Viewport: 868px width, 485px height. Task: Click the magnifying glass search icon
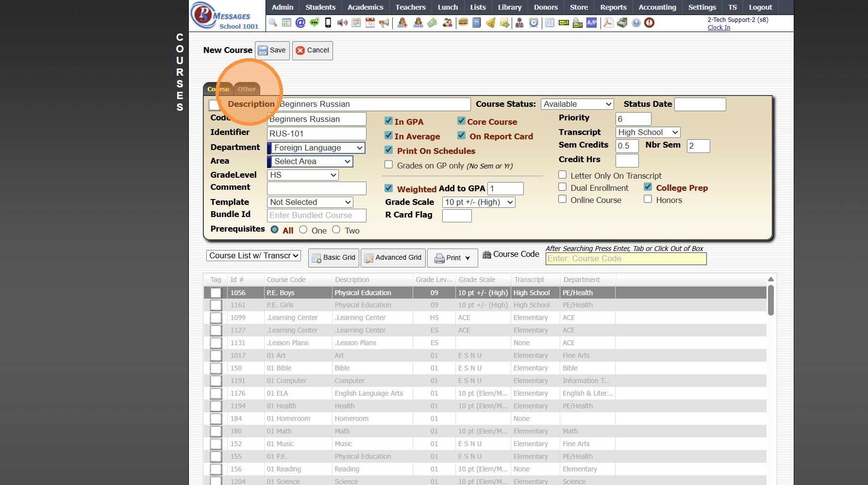tap(273, 23)
